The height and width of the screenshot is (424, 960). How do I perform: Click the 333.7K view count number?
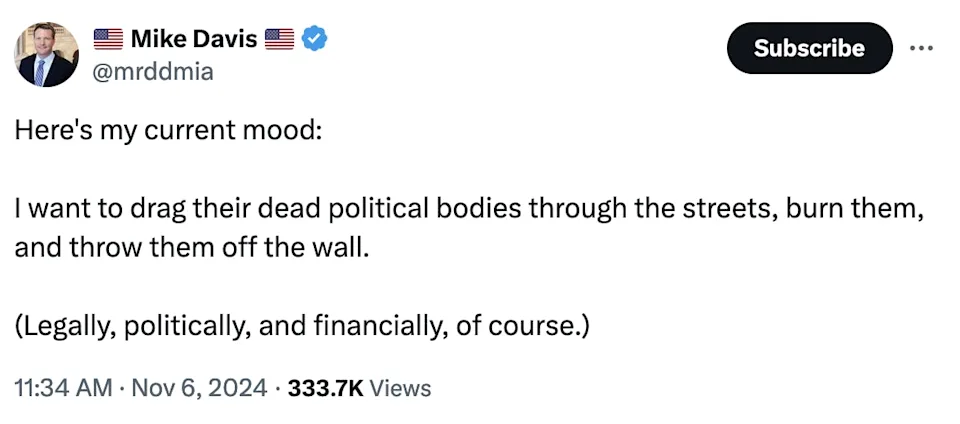325,387
